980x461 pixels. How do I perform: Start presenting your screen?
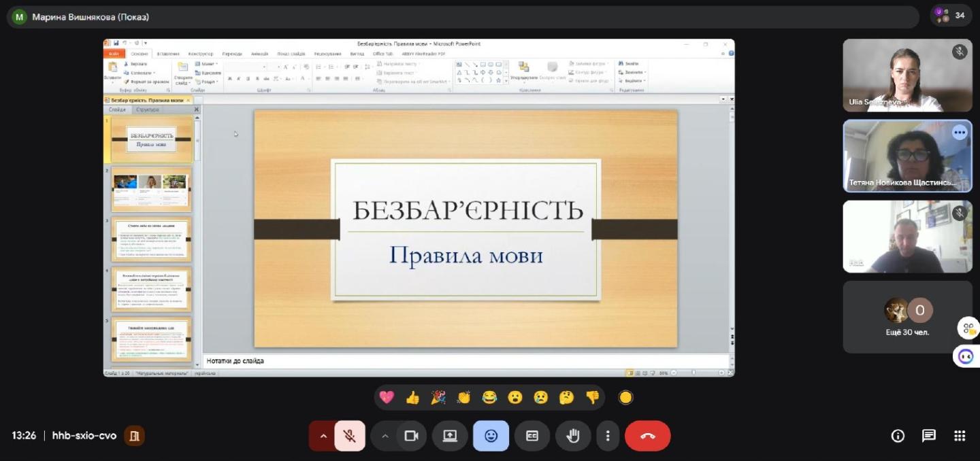(450, 436)
